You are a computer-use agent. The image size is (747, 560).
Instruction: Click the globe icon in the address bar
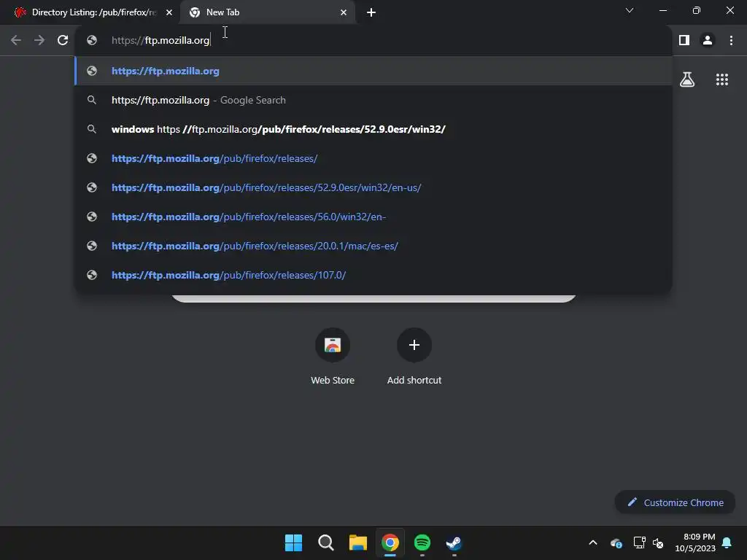click(x=92, y=40)
